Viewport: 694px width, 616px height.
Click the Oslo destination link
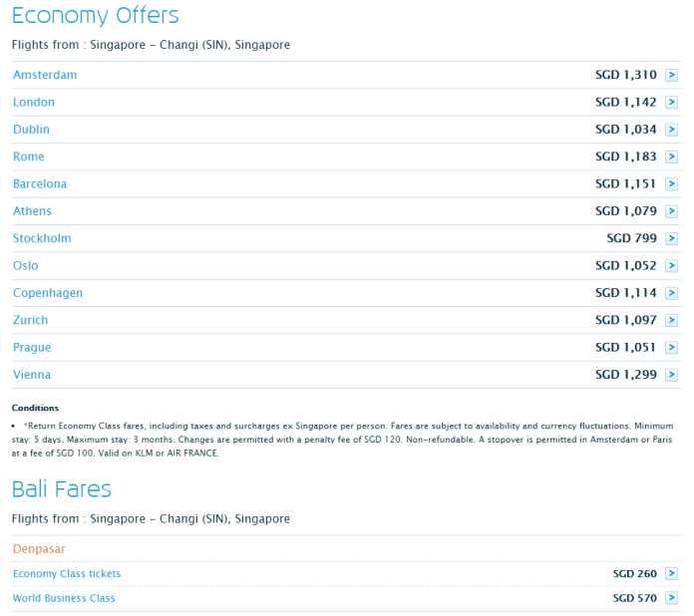(25, 265)
